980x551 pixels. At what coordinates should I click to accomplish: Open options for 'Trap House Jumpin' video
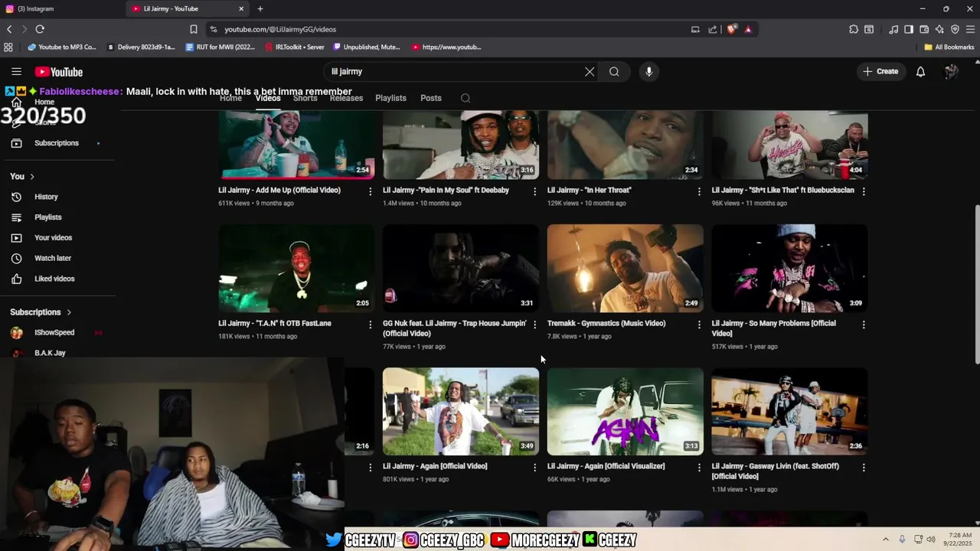(534, 324)
